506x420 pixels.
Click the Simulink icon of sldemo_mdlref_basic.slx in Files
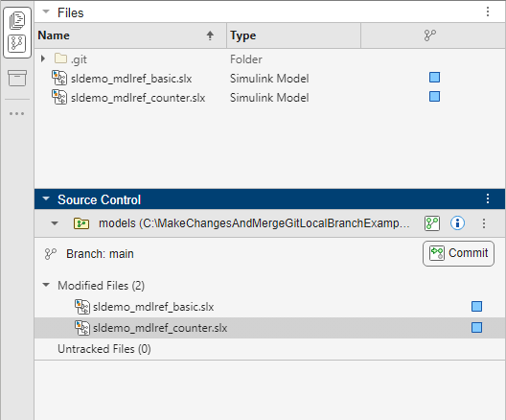tap(59, 78)
